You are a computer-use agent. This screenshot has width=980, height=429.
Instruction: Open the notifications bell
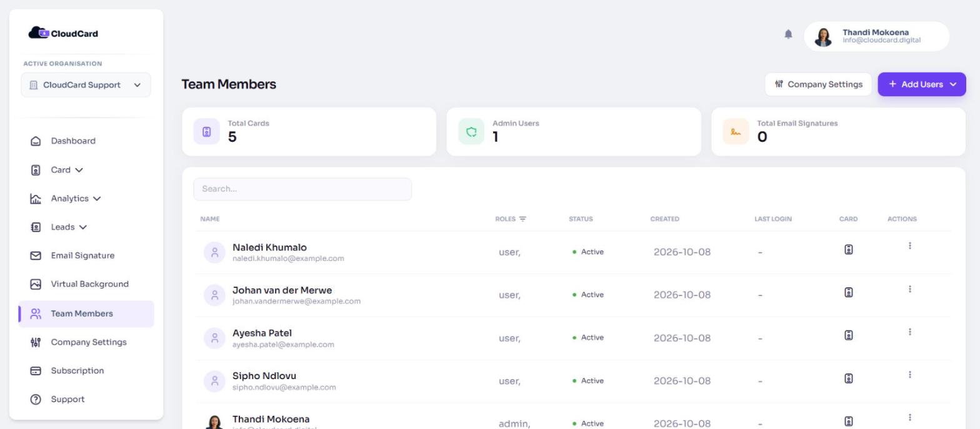click(x=788, y=34)
